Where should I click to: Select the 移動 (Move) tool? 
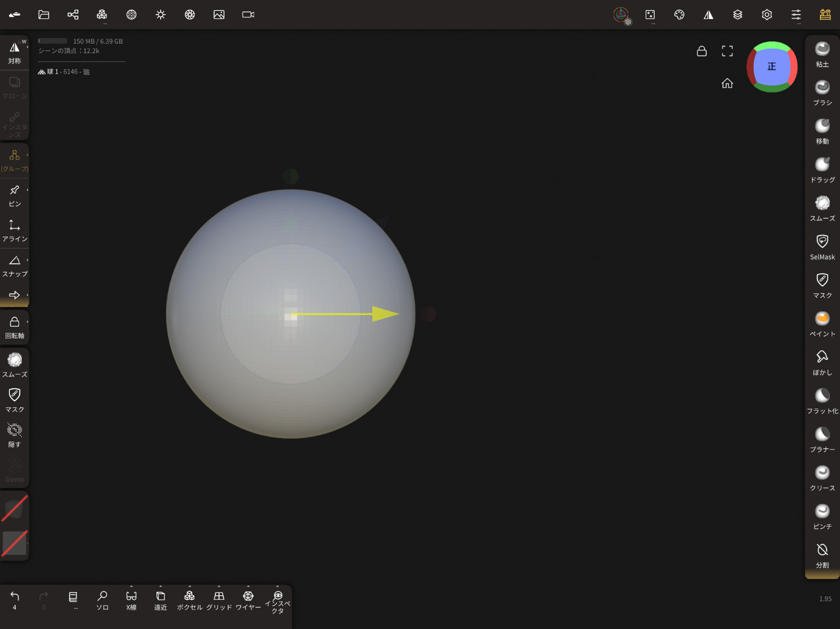(x=822, y=132)
